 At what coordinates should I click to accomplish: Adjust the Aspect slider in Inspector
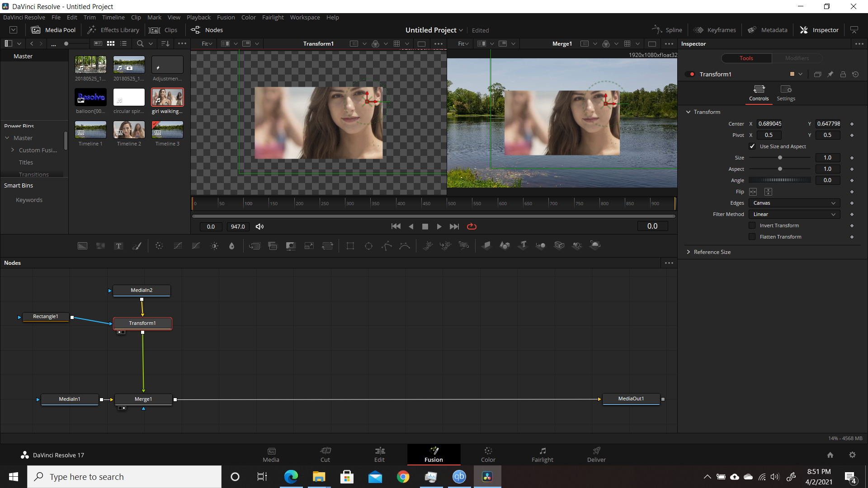tap(780, 169)
